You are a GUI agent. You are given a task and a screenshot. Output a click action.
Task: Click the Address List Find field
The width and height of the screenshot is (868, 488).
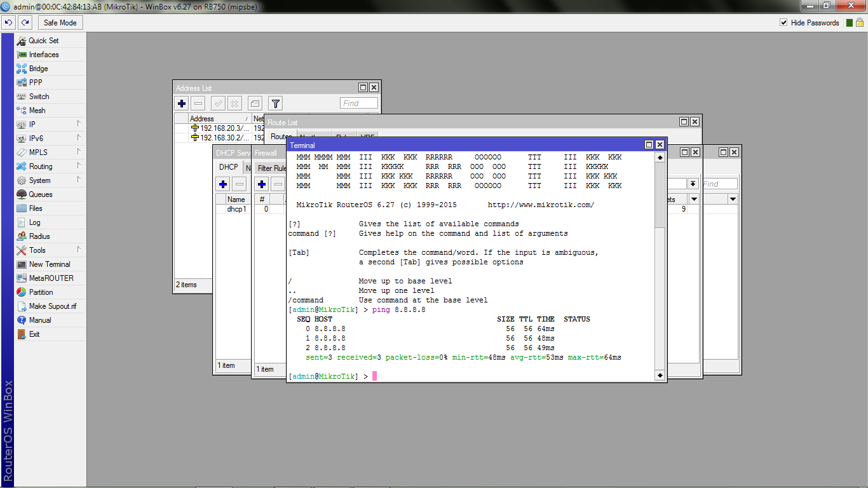pyautogui.click(x=359, y=104)
